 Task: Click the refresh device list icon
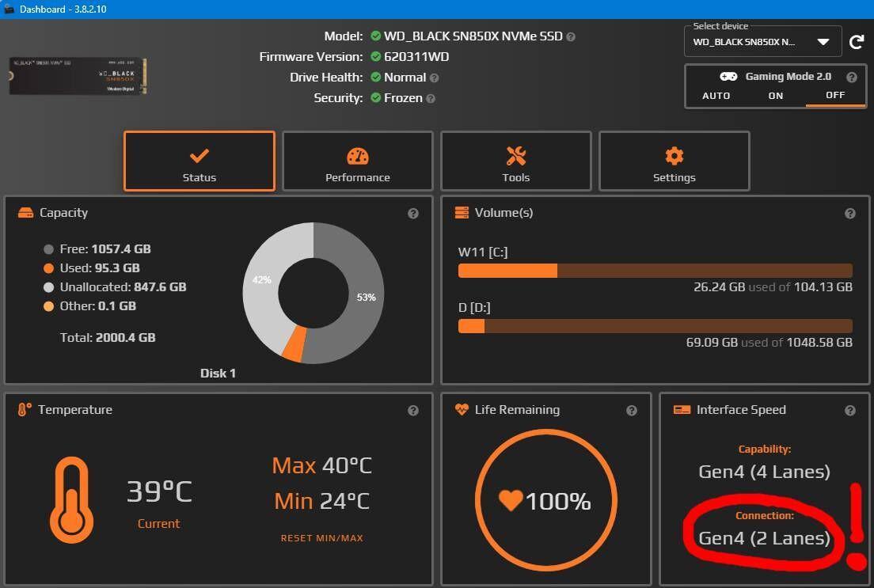pos(856,42)
